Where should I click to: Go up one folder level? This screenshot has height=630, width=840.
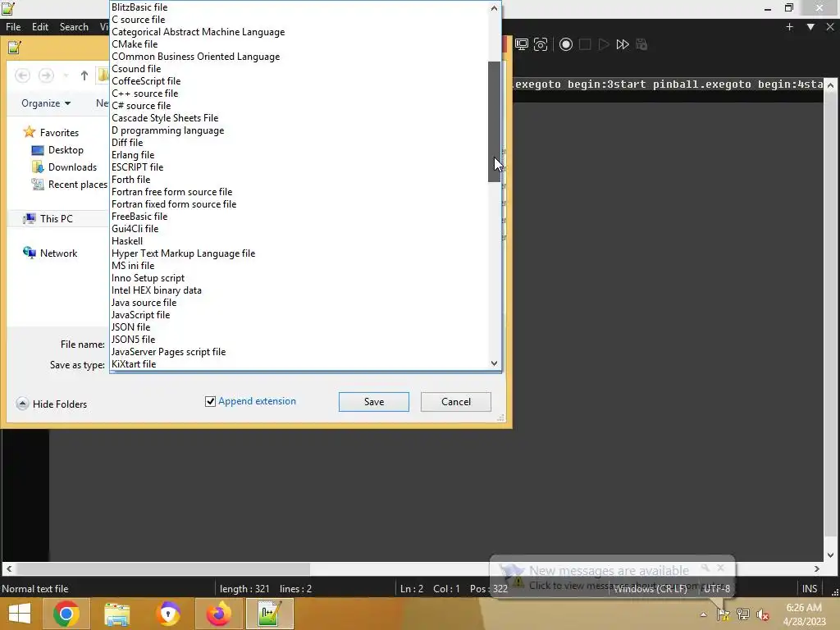point(84,75)
